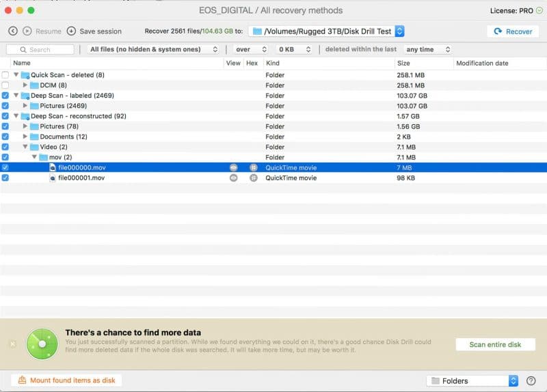Sort by the Size column header
547x392 pixels.
tap(403, 63)
